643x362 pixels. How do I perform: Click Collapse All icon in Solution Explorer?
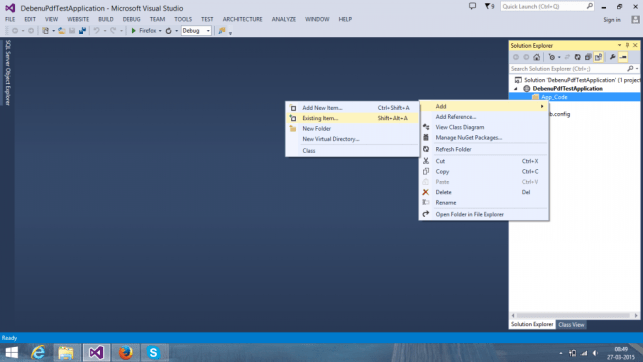point(588,57)
